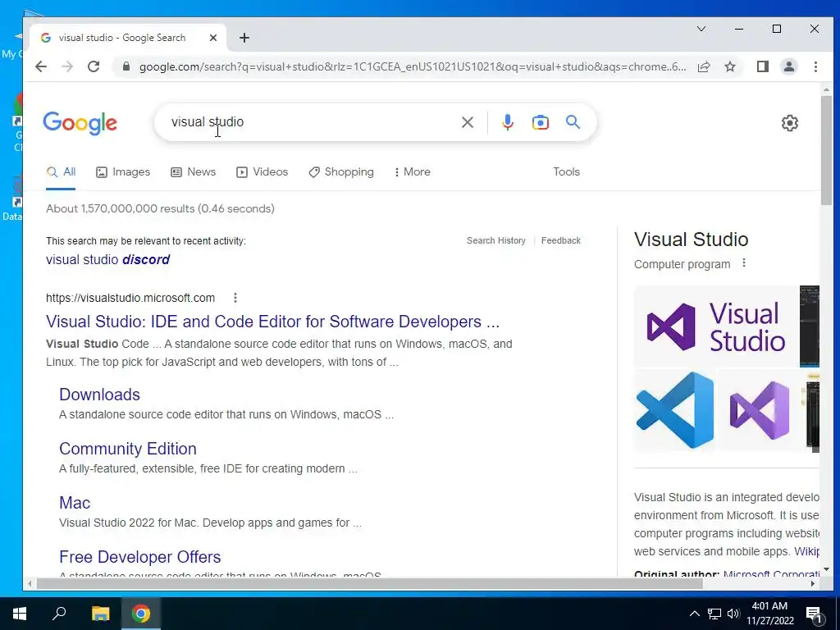Open the Windows Start menu
This screenshot has width=840, height=630.
(20, 614)
